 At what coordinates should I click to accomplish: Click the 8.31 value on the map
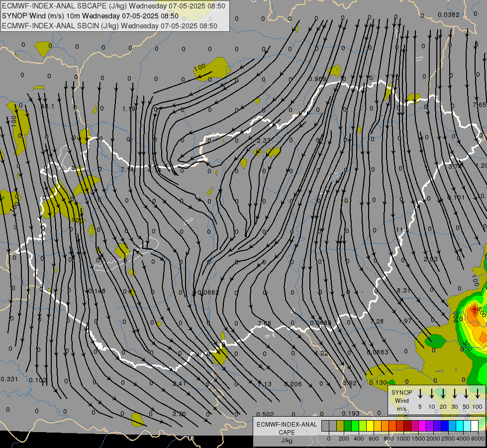click(x=404, y=290)
